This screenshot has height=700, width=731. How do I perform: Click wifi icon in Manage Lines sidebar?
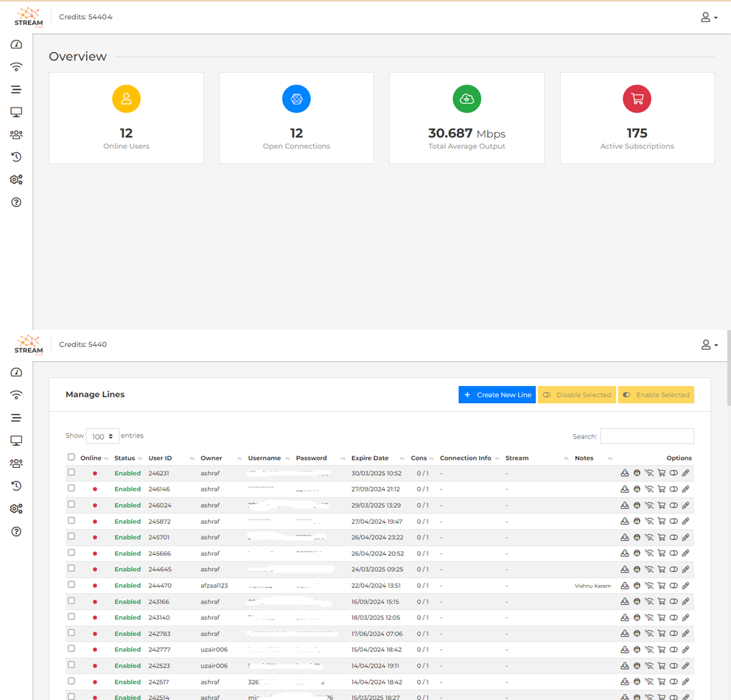pyautogui.click(x=16, y=395)
